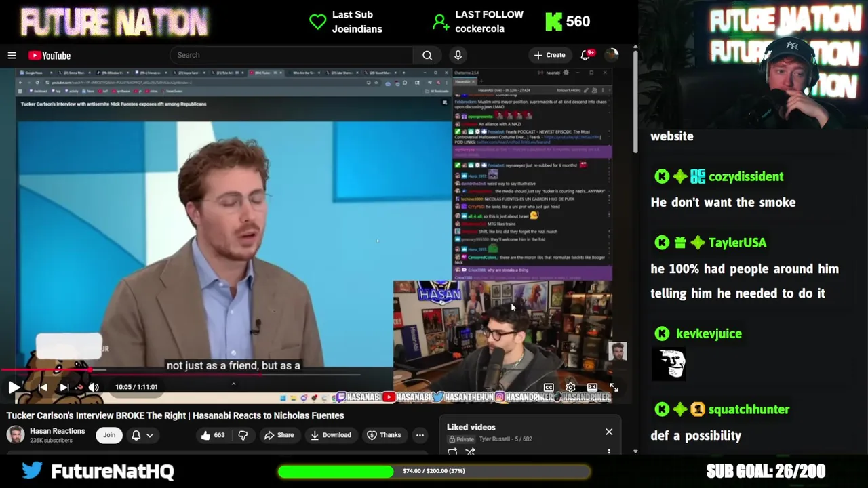The image size is (868, 488).
Task: Click the green heart Last Sub icon
Action: point(317,22)
